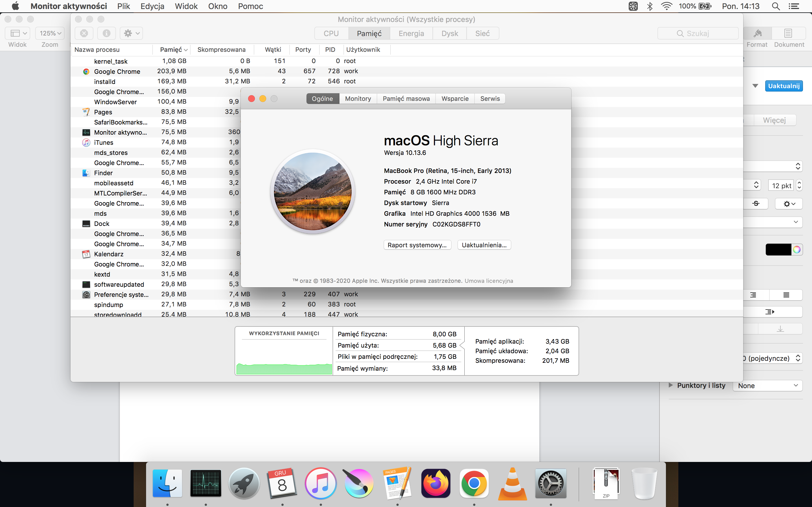
Task: Click the black text color swatch
Action: [x=778, y=250]
